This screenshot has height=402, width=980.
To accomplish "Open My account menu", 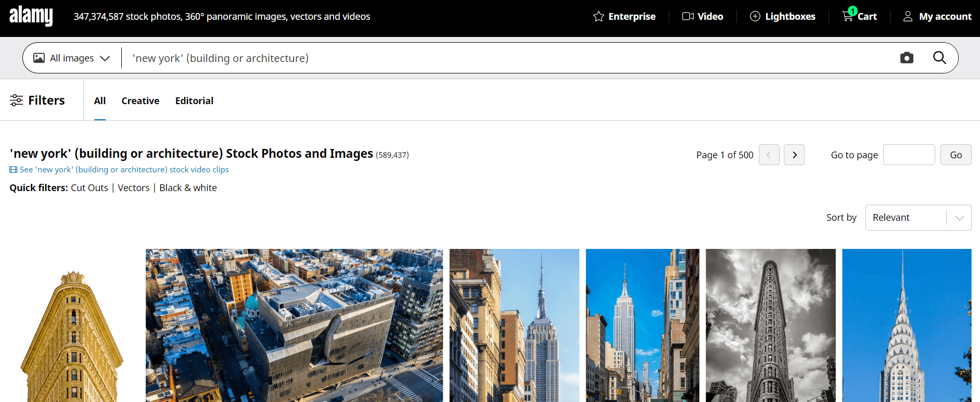I will click(x=937, y=16).
